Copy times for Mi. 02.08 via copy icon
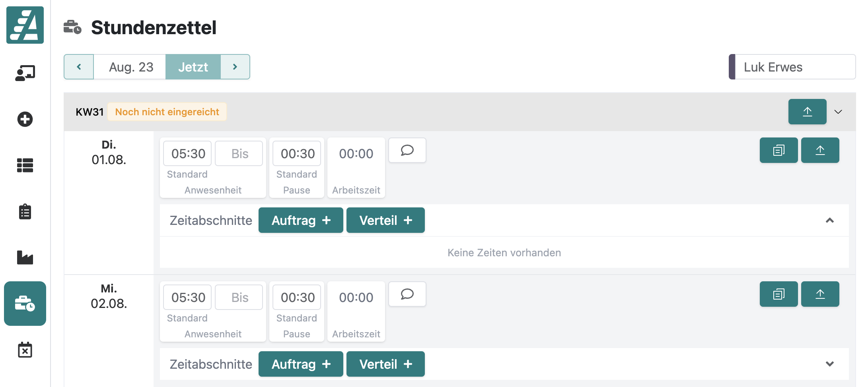Viewport: 868px width, 387px height. 778,294
